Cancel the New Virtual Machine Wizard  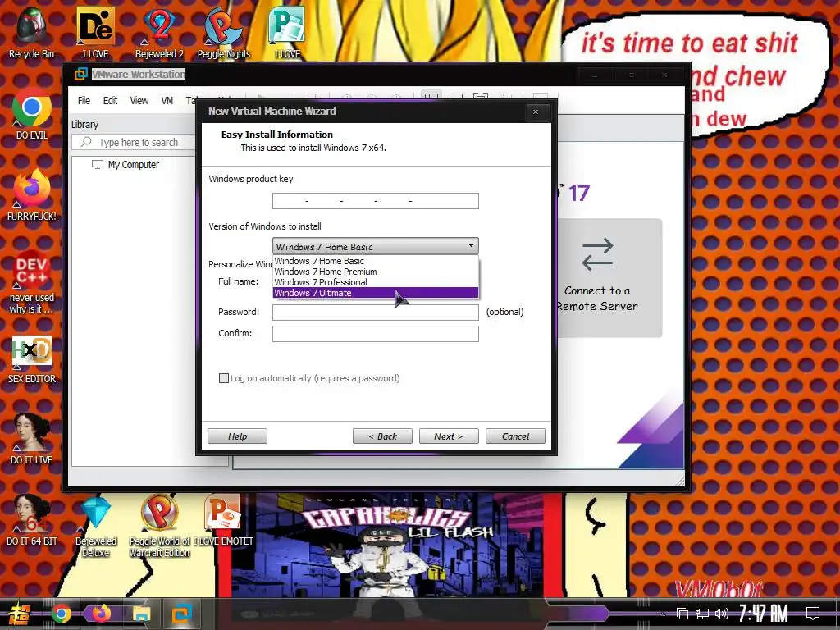[515, 436]
